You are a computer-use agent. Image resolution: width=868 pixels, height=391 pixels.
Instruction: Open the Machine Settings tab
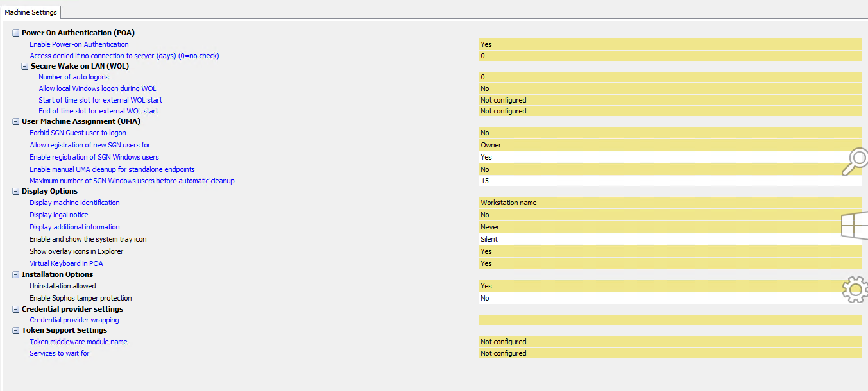(x=30, y=12)
